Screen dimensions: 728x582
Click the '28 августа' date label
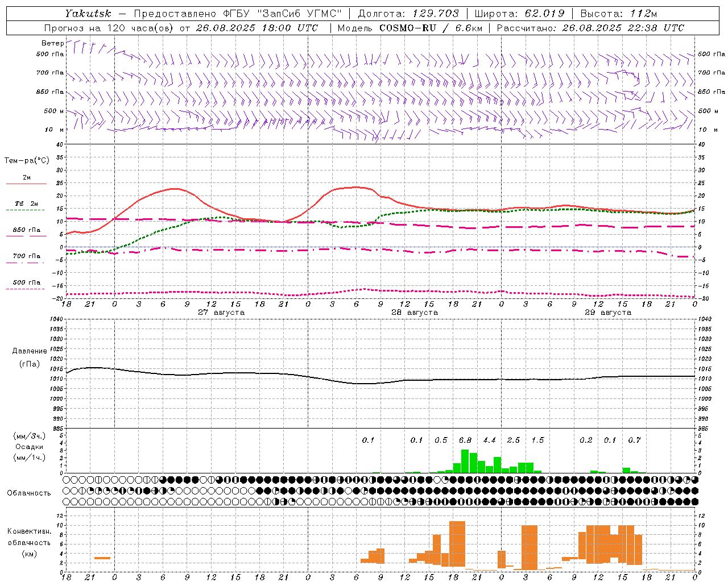pos(415,313)
